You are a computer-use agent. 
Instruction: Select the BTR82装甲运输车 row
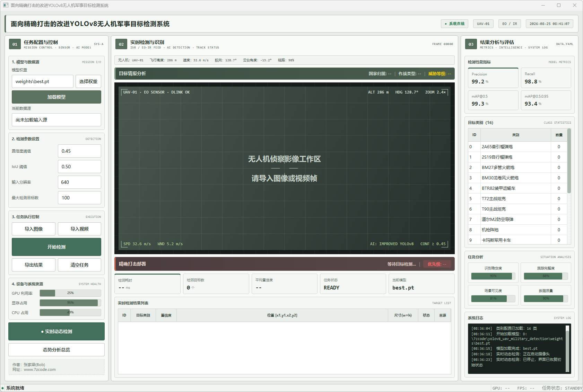coord(517,188)
